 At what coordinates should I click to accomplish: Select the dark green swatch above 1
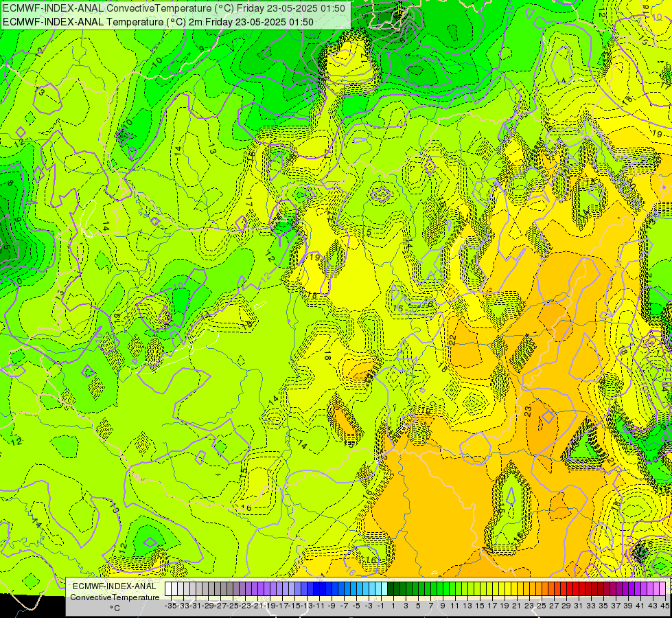[x=391, y=589]
